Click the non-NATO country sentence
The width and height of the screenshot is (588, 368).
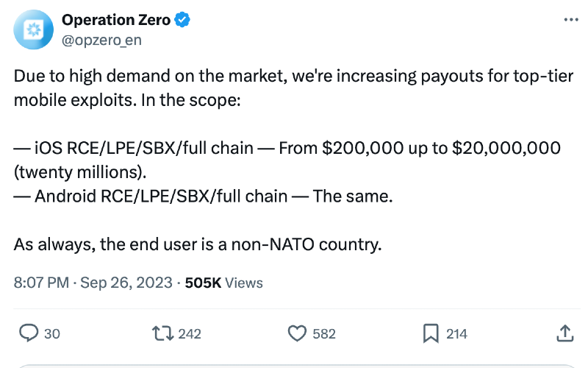coord(198,244)
